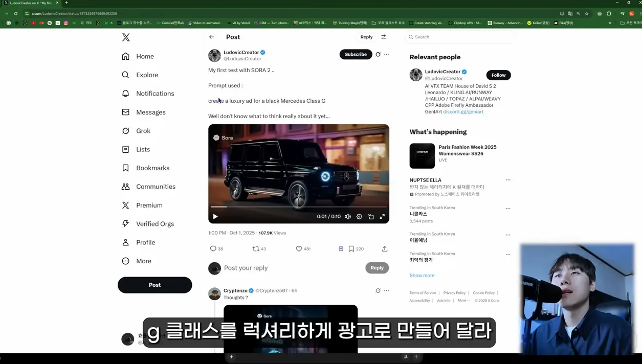
Task: Open the Premium page
Action: click(142, 205)
